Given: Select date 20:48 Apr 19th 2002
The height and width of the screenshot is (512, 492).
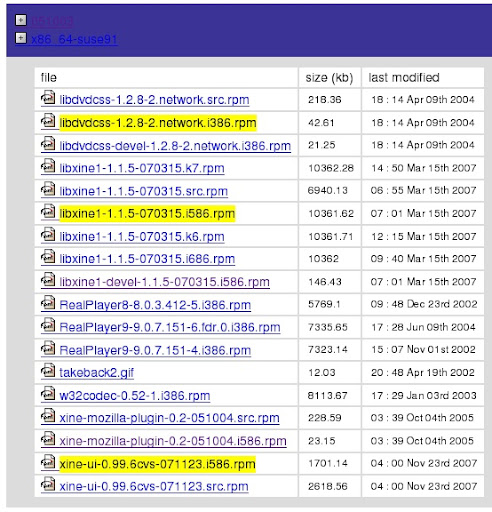Looking at the screenshot, I should tap(423, 372).
